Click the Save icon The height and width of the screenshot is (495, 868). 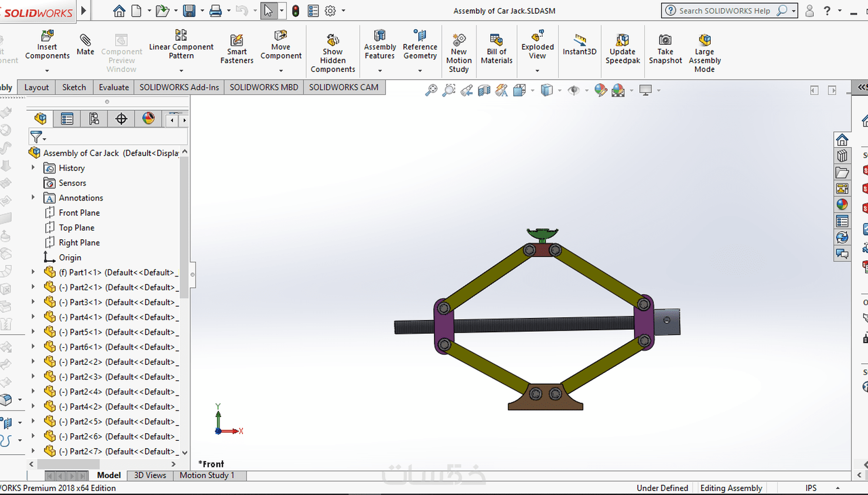189,11
